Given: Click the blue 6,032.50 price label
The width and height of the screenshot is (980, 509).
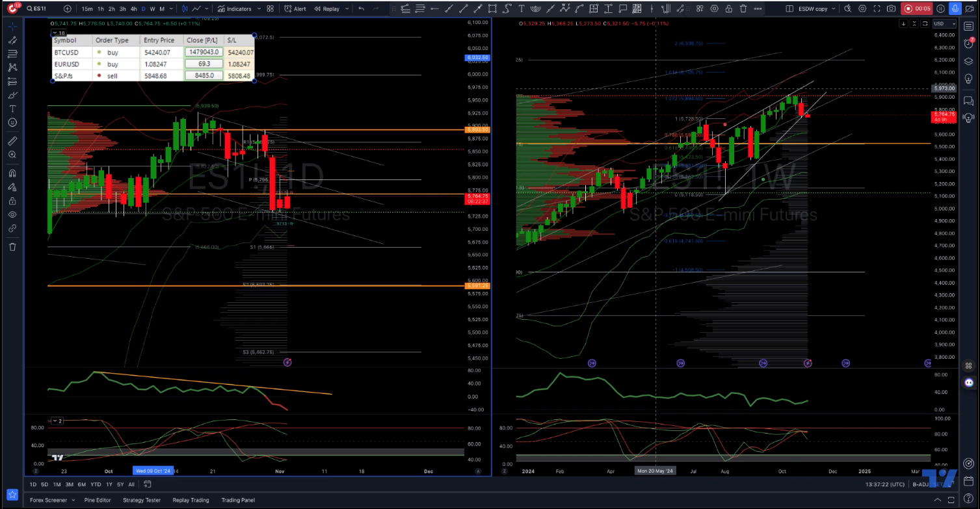Looking at the screenshot, I should tap(477, 58).
